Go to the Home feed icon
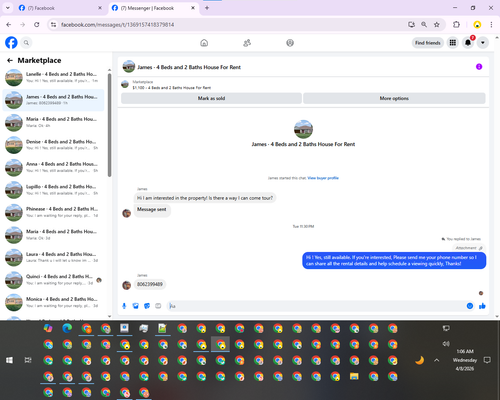 (204, 43)
